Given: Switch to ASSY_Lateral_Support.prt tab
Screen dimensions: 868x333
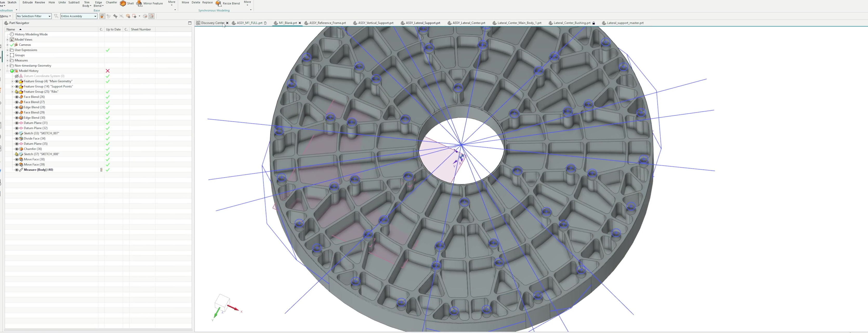Looking at the screenshot, I should (x=423, y=23).
